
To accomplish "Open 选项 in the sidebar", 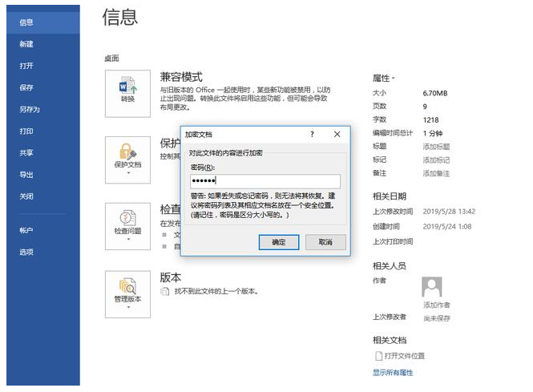I will (43, 253).
